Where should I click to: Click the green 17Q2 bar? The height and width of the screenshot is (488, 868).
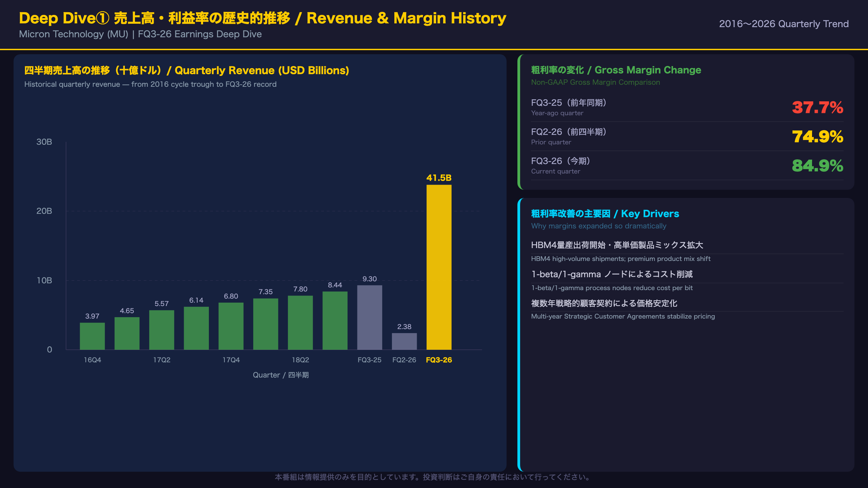click(162, 330)
